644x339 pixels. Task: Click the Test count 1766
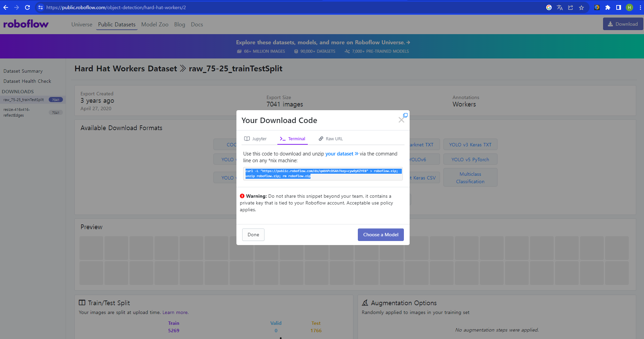click(316, 331)
